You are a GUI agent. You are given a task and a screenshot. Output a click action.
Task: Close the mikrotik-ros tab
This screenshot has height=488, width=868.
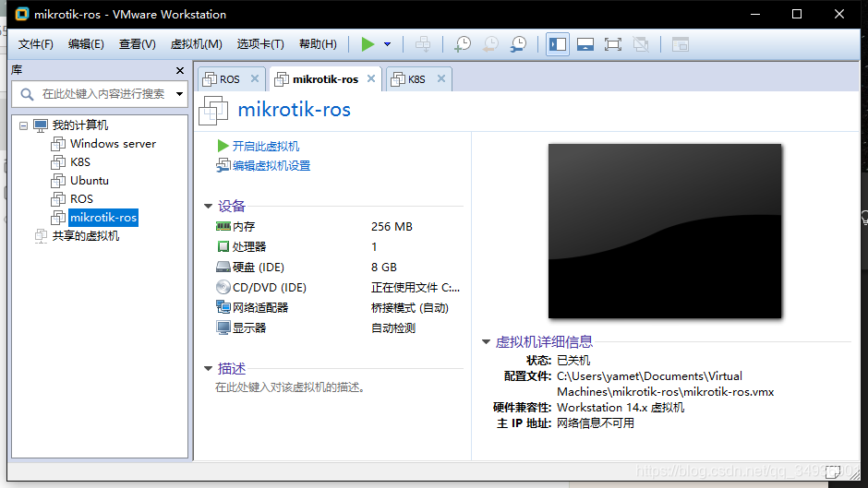(371, 78)
